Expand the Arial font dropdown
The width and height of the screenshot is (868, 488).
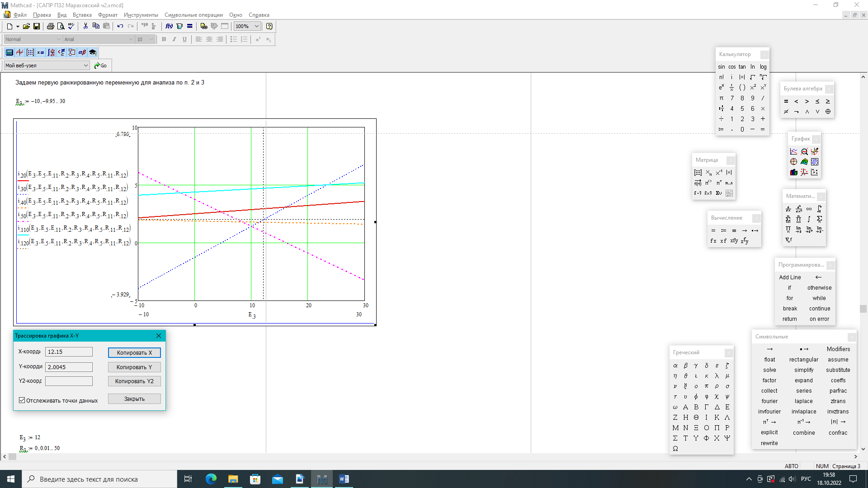coord(131,39)
